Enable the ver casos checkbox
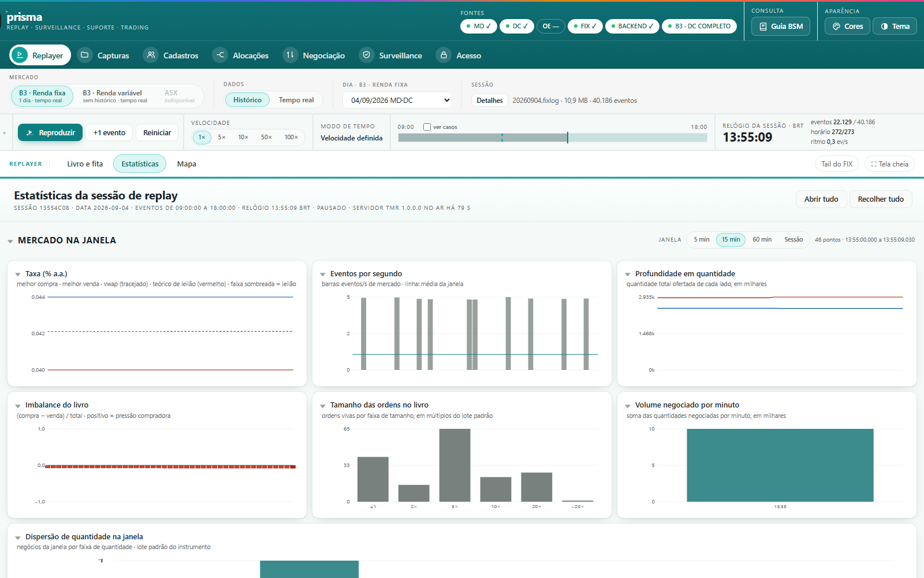 click(x=427, y=127)
